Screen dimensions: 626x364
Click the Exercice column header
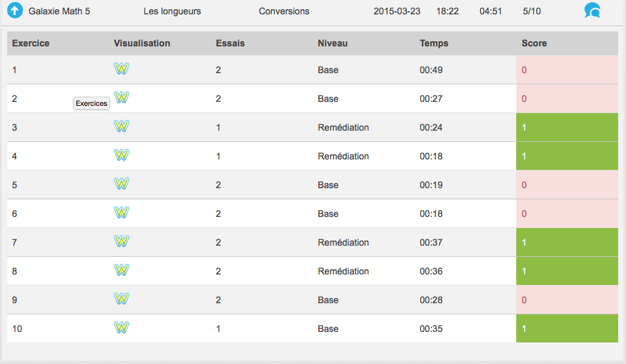tap(31, 43)
